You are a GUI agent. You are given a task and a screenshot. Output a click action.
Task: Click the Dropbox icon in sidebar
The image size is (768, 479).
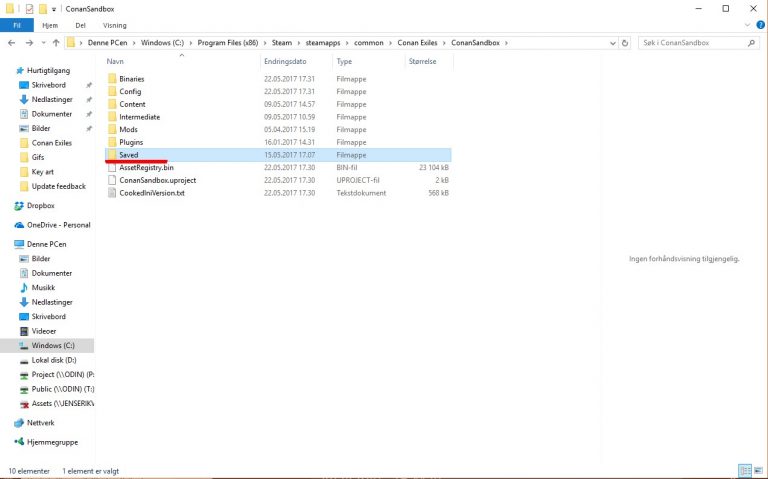[x=19, y=205]
